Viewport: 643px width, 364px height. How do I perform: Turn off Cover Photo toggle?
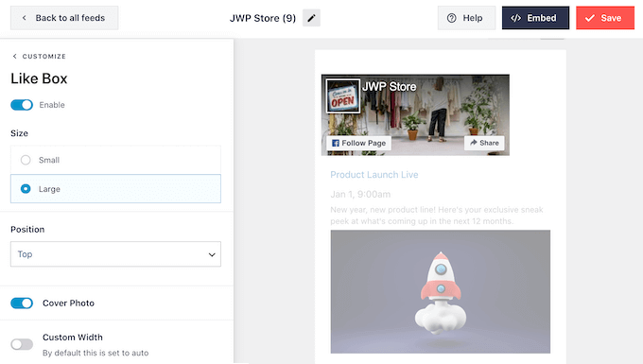22,303
